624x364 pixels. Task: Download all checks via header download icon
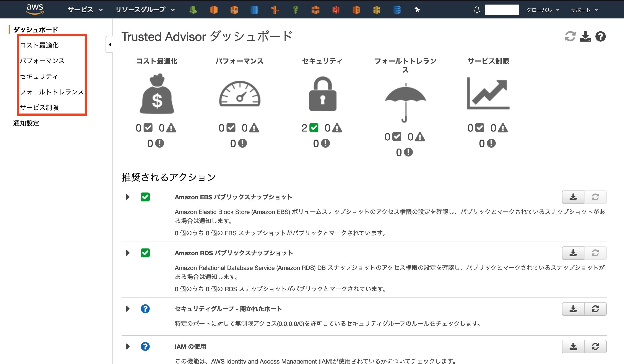click(585, 36)
